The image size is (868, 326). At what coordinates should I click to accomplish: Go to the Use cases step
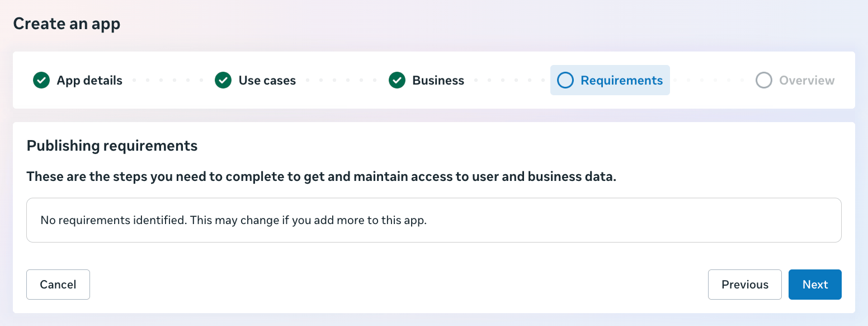[267, 81]
